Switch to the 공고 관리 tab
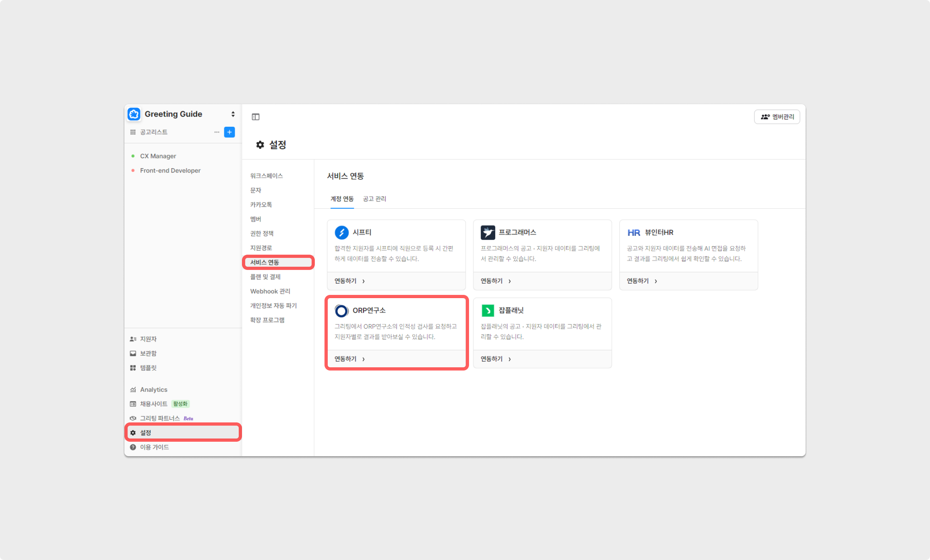This screenshot has height=560, width=930. coord(374,199)
